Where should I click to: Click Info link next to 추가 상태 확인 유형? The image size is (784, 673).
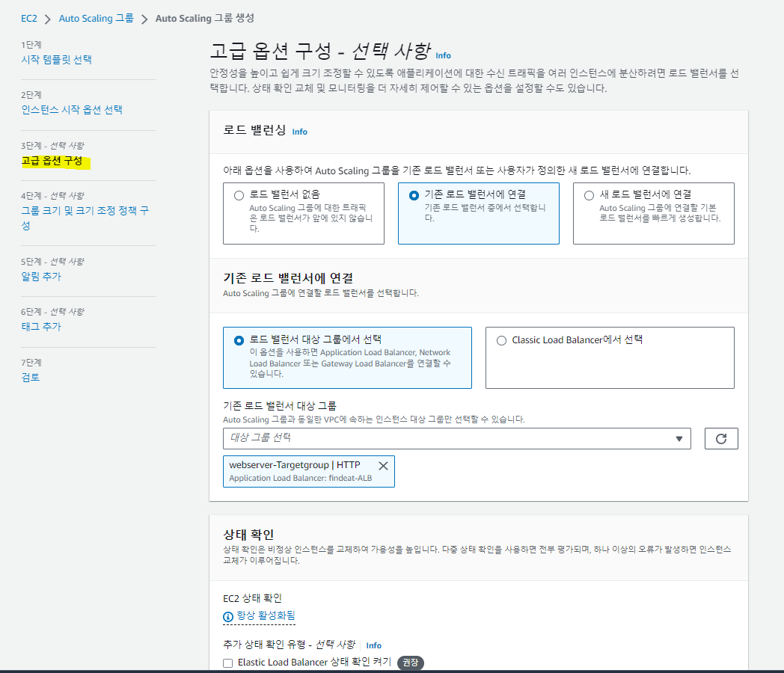tap(373, 645)
